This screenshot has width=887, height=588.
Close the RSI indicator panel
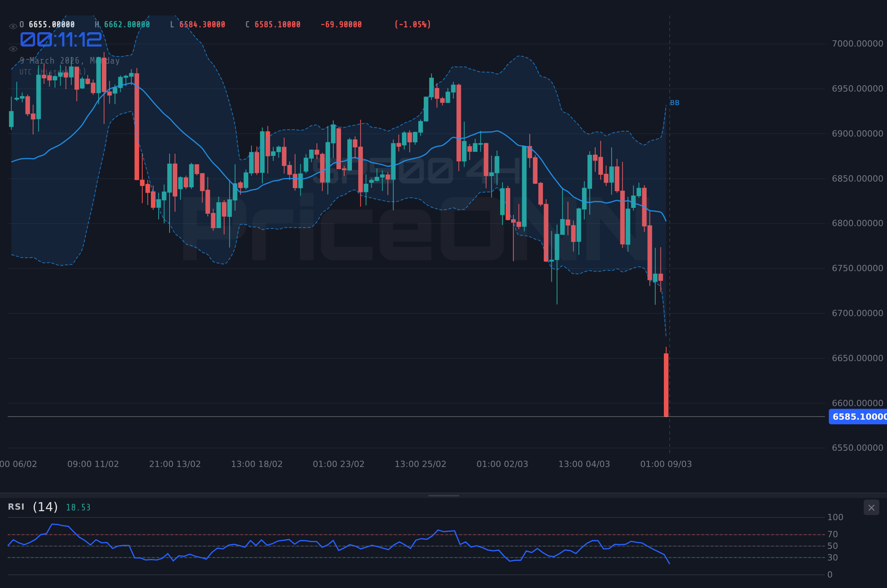click(x=871, y=508)
